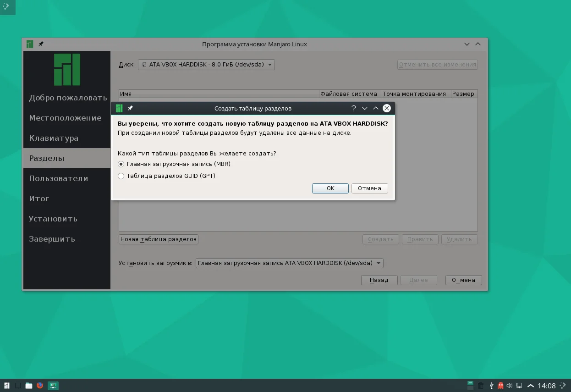Click the Точка монтирования column header
571x392 pixels.
click(x=416, y=94)
